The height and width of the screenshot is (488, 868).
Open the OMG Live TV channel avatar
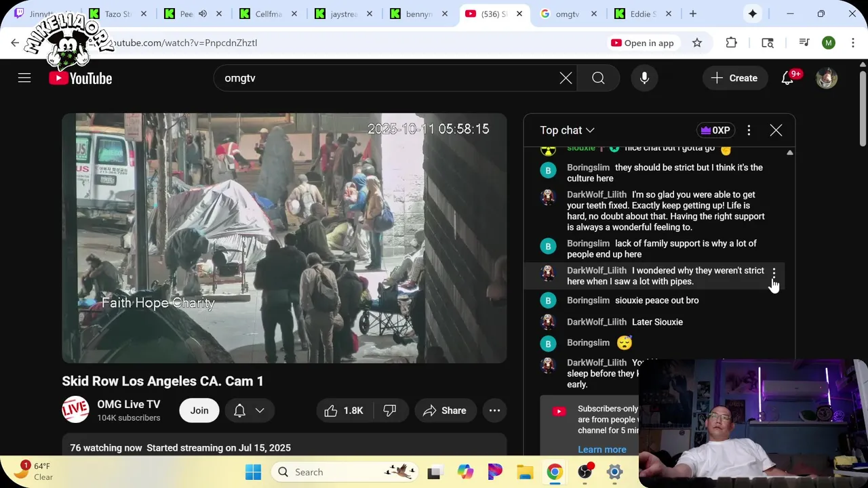pos(75,410)
